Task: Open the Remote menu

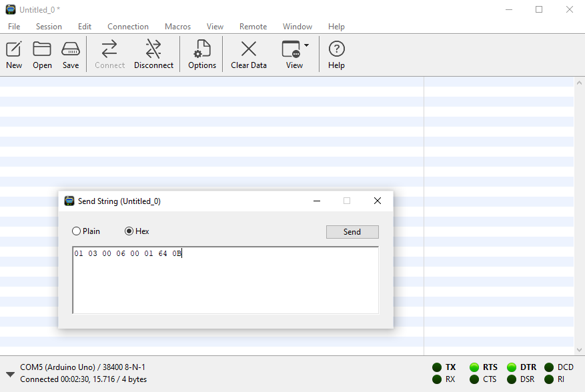Action: 253,27
